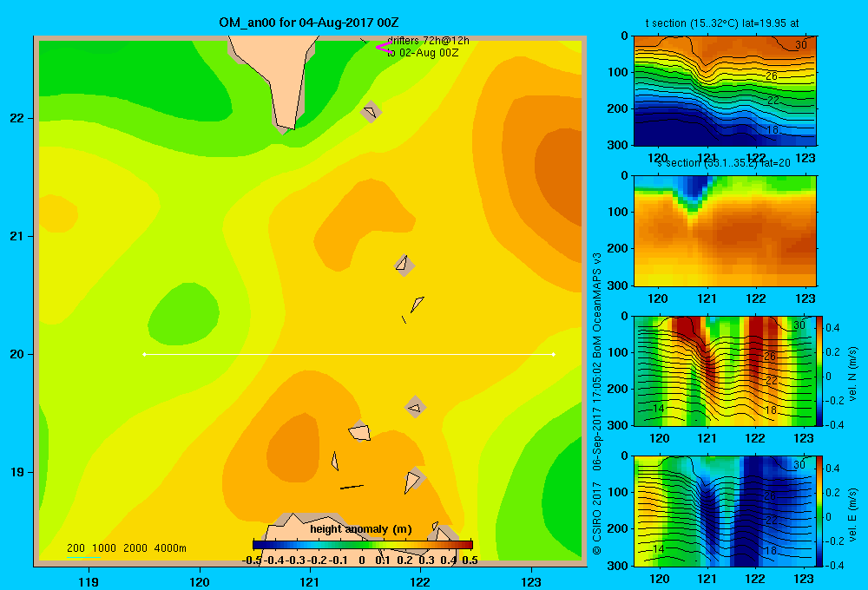Click the "2000" depth legend entry
Image resolution: width=868 pixels, height=590 pixels.
tap(135, 548)
